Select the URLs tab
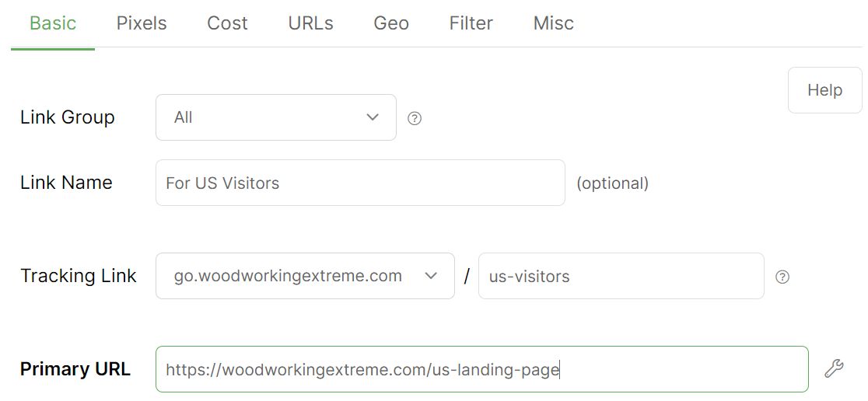Image resolution: width=868 pixels, height=401 pixels. tap(310, 23)
